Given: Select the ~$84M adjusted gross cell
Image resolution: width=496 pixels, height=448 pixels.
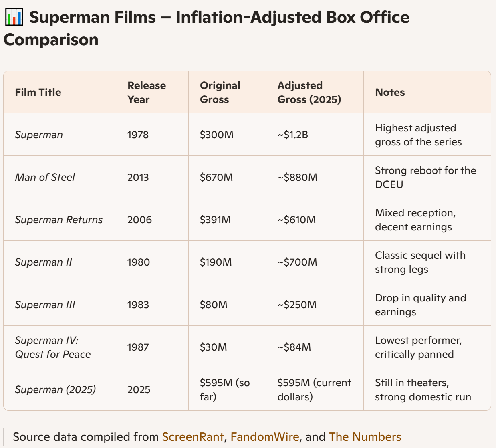Looking at the screenshot, I should [315, 347].
